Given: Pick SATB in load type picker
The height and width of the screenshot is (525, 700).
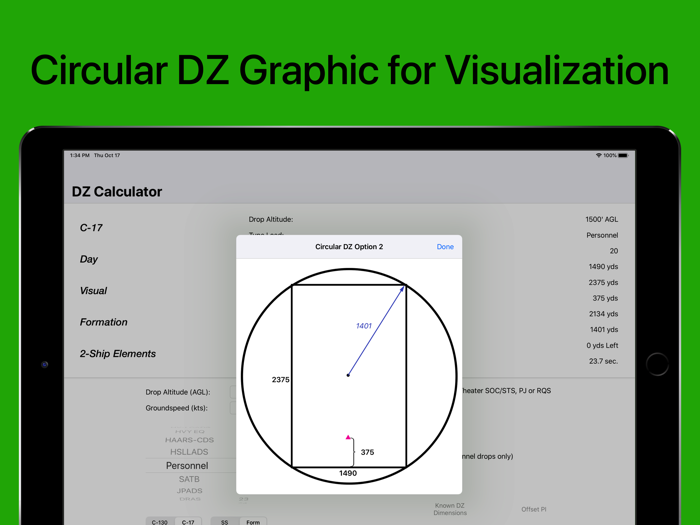Looking at the screenshot, I should (189, 479).
